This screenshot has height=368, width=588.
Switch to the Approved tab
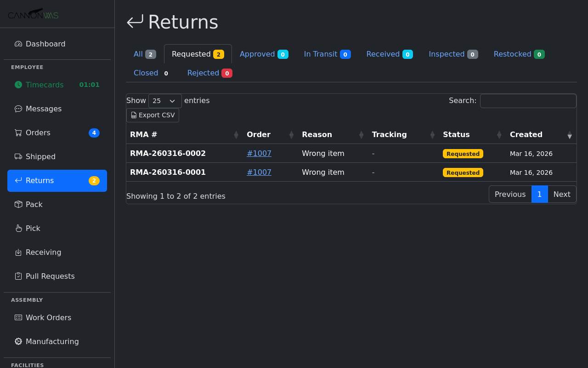(x=264, y=54)
